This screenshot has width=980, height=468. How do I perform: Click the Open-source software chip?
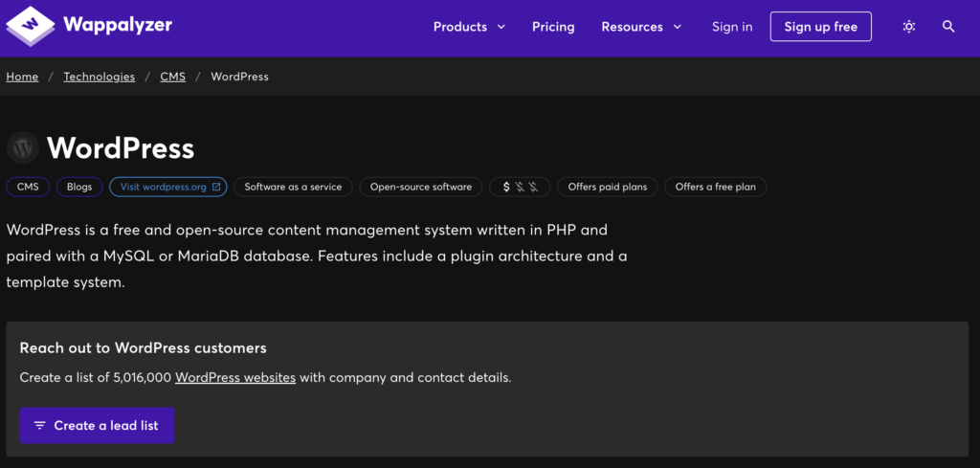click(421, 187)
